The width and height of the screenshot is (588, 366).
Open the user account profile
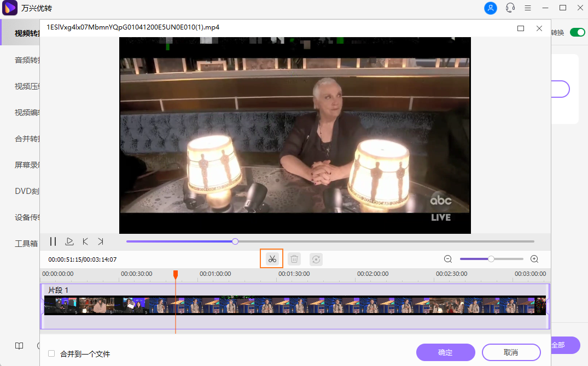(x=491, y=8)
